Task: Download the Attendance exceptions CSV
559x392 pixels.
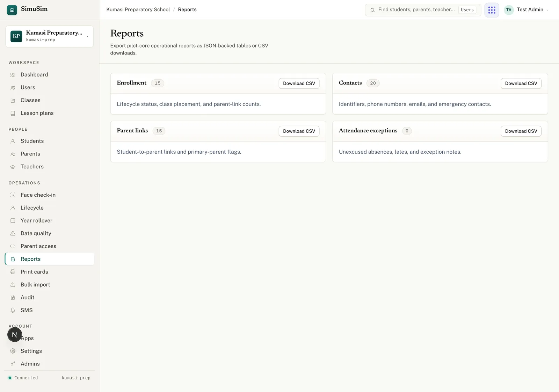Action: click(521, 131)
